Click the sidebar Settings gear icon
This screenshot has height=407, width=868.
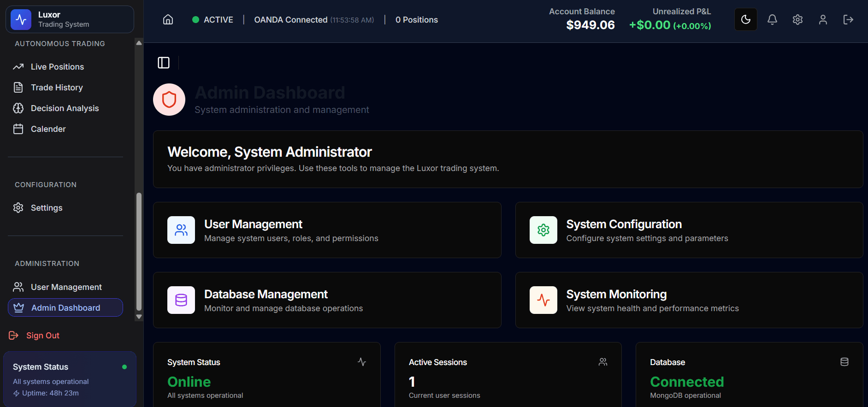click(18, 208)
